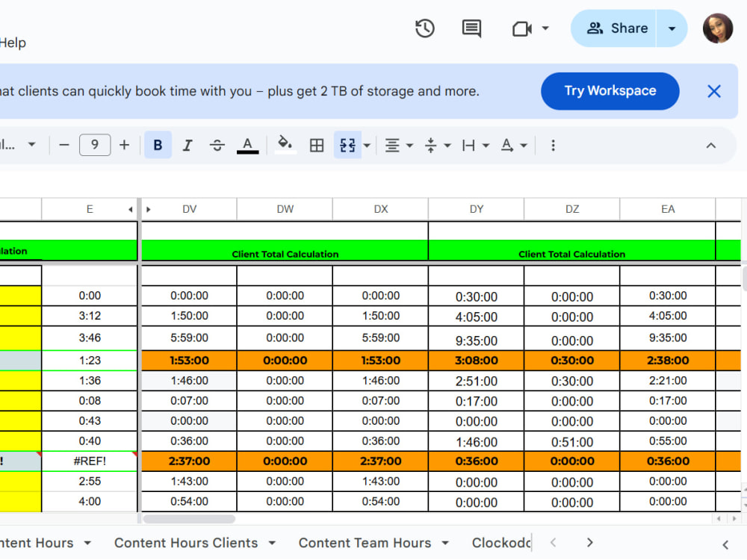The width and height of the screenshot is (747, 560).
Task: Show the side panel chevron
Action: [725, 545]
